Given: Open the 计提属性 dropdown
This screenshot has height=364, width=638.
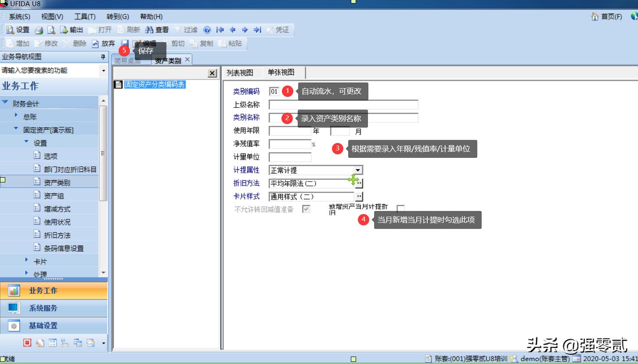Looking at the screenshot, I should pos(358,170).
